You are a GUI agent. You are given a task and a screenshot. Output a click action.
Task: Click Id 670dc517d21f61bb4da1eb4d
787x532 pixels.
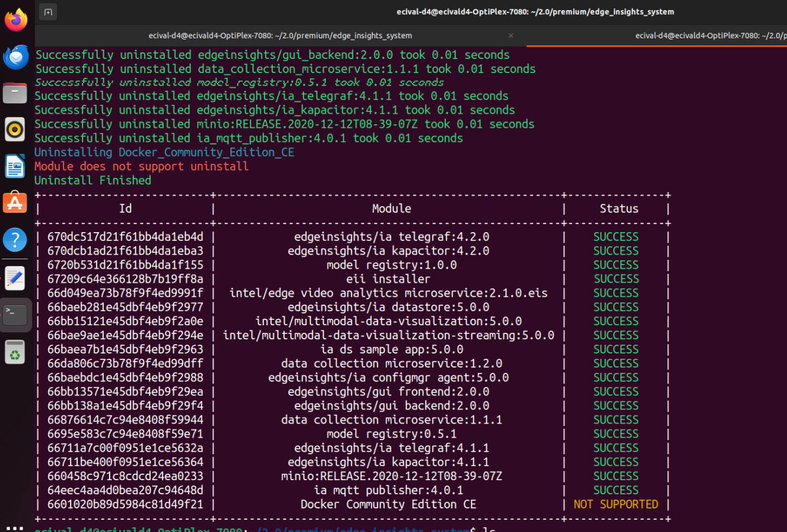(x=125, y=237)
